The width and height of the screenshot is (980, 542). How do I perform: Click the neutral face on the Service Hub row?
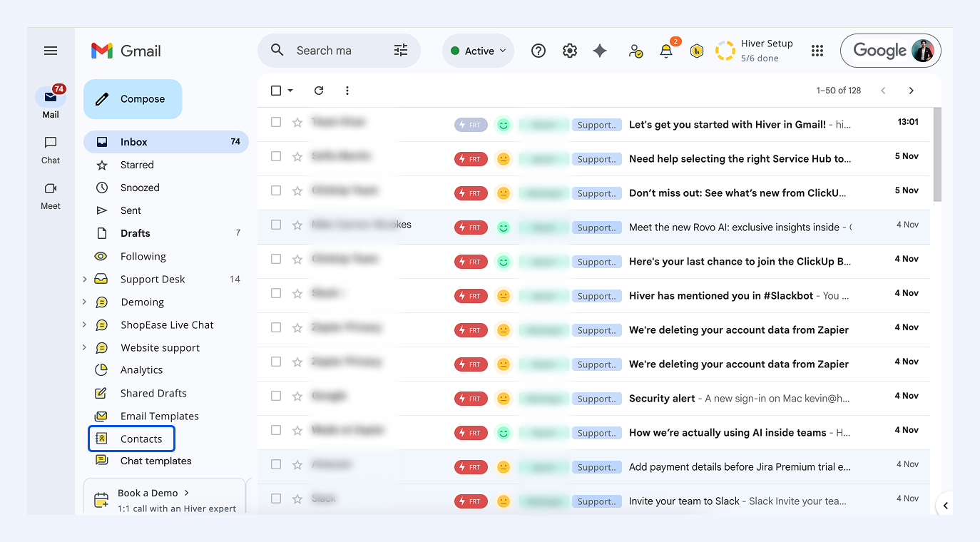504,159
